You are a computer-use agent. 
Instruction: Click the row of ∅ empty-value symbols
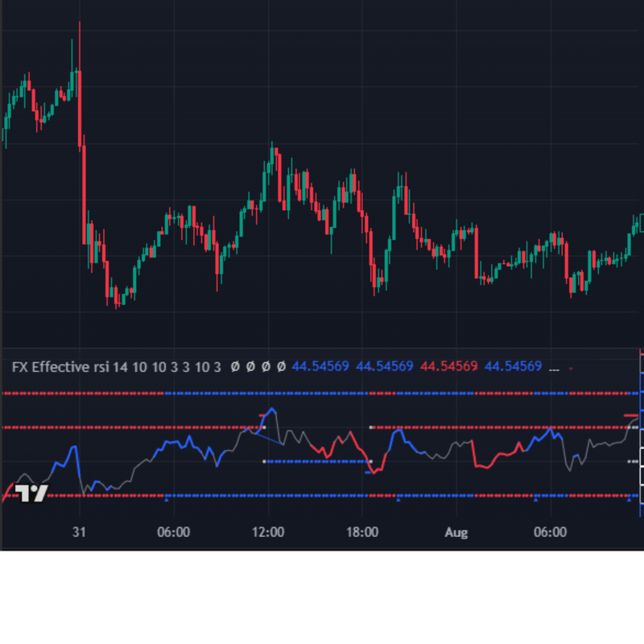click(258, 367)
